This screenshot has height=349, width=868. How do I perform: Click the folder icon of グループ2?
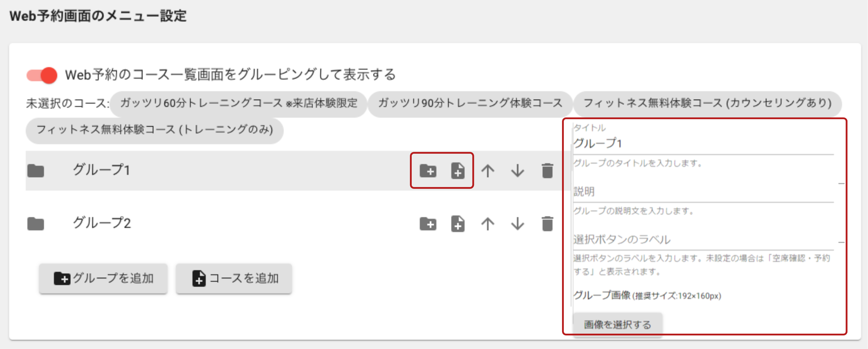tap(36, 224)
